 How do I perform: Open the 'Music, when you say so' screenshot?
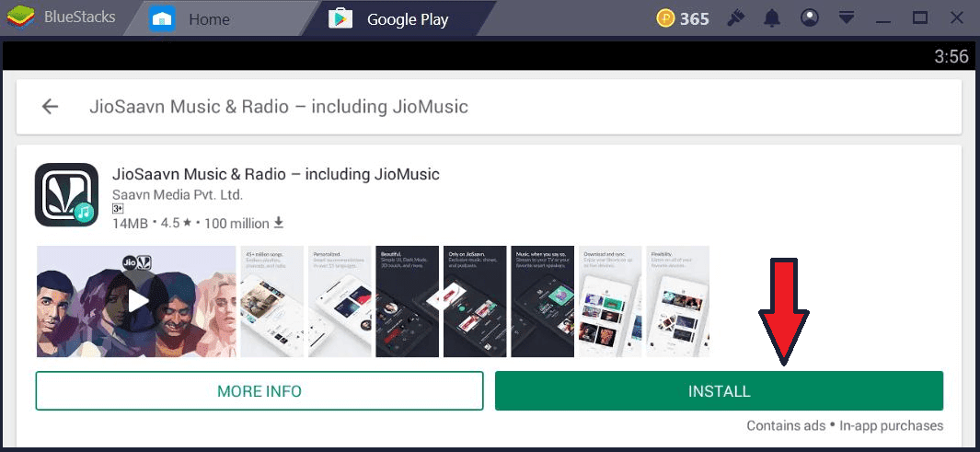543,301
